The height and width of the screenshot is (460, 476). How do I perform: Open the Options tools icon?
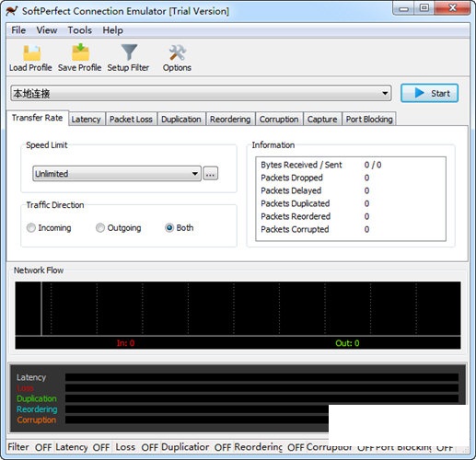(x=177, y=52)
